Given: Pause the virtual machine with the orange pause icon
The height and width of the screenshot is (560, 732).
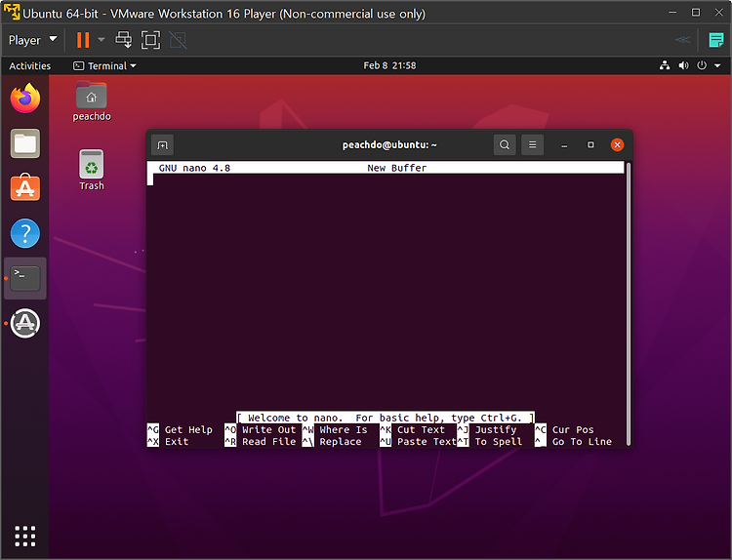Looking at the screenshot, I should (83, 40).
